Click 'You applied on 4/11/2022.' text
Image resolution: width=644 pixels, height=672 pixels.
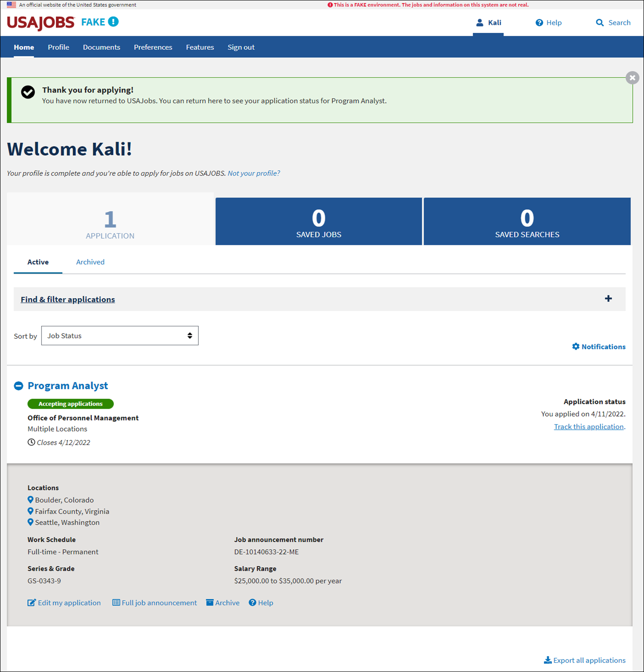pyautogui.click(x=583, y=414)
